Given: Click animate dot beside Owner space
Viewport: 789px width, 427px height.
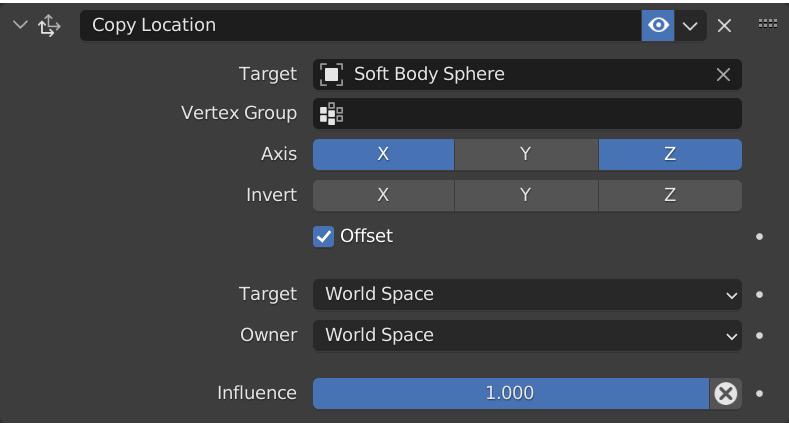Looking at the screenshot, I should tap(759, 335).
